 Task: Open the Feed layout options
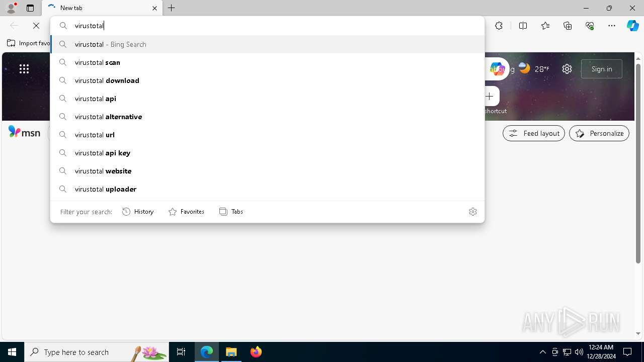coord(534,133)
